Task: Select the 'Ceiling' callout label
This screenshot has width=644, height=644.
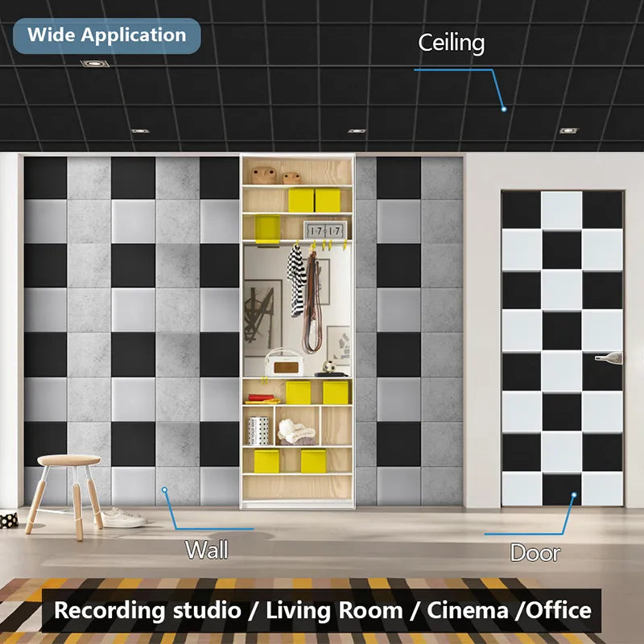Action: (452, 44)
